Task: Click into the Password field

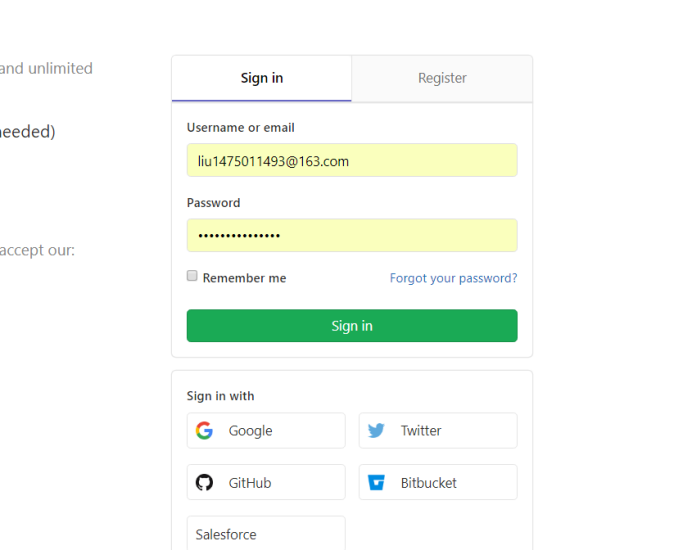Action: pyautogui.click(x=352, y=235)
